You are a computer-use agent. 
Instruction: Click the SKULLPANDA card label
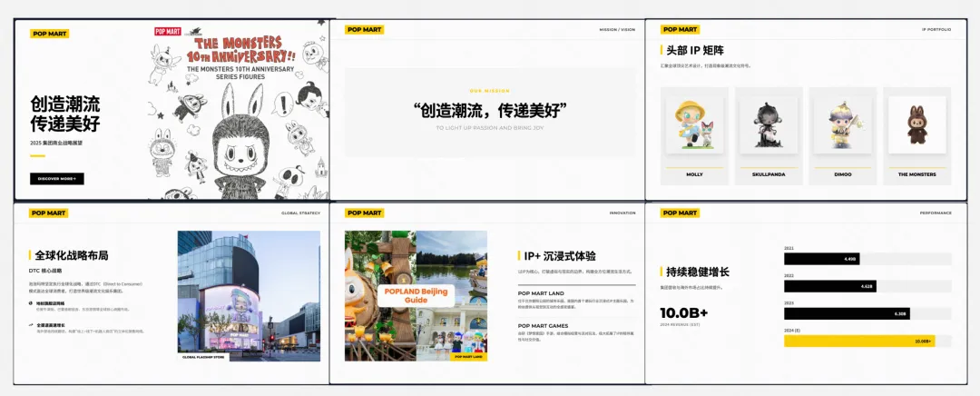click(x=769, y=174)
